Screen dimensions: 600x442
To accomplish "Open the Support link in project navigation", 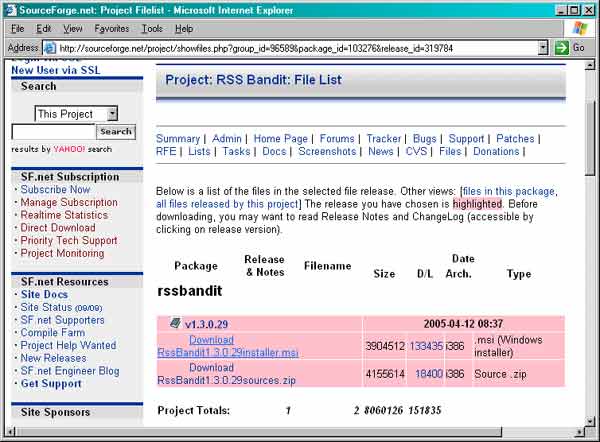I will coord(466,139).
